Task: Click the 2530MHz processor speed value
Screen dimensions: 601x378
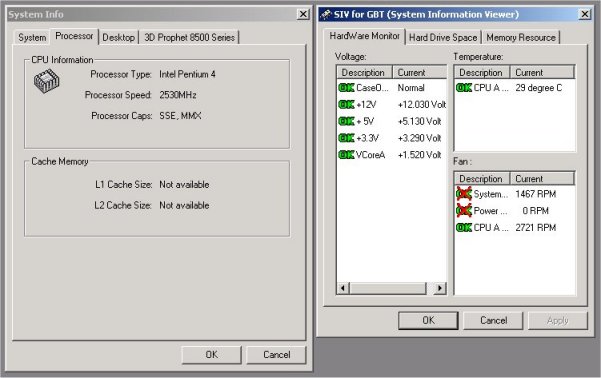Action: (x=178, y=95)
